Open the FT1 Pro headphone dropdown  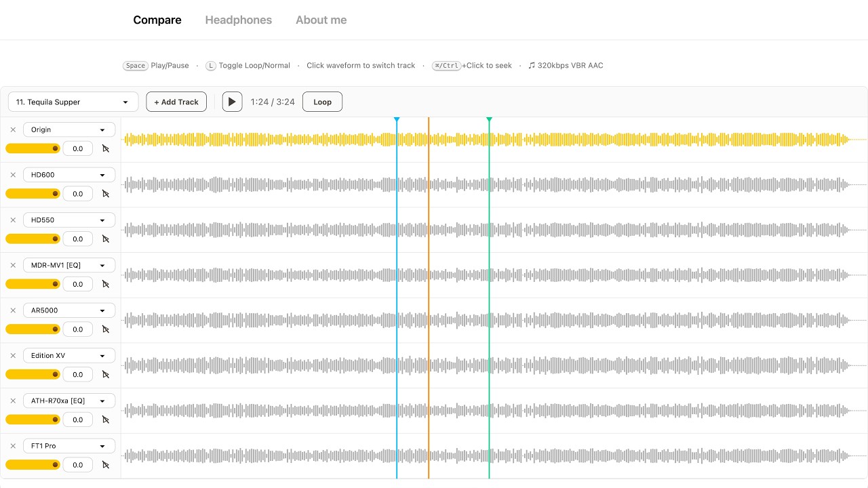[x=69, y=446]
